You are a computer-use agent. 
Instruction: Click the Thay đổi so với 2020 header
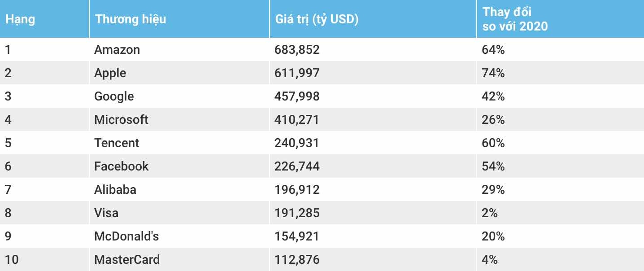(x=515, y=19)
